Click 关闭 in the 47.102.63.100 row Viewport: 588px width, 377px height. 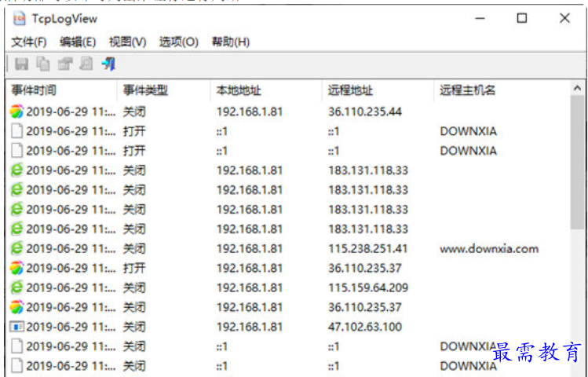pyautogui.click(x=134, y=327)
